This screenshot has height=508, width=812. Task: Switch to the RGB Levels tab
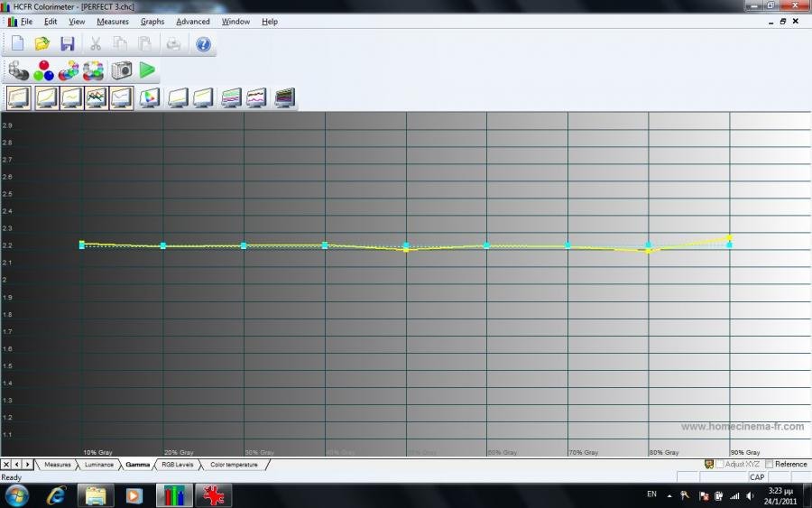point(177,465)
